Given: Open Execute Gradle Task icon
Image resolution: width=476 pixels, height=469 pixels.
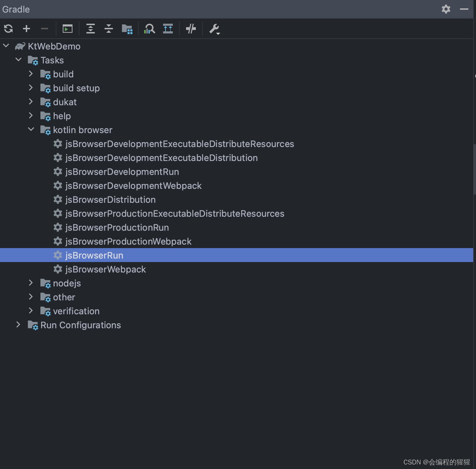Looking at the screenshot, I should pos(68,29).
